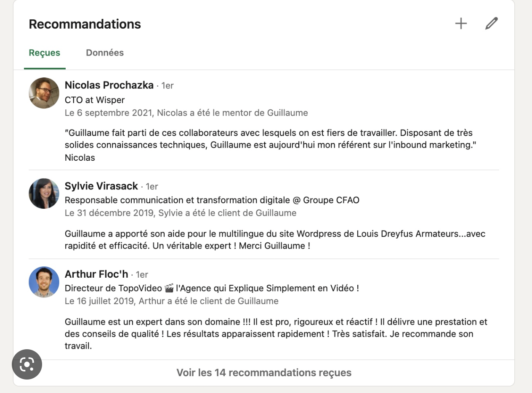This screenshot has width=532, height=393.
Task: Open Arthur Floc'h's profile photo
Action: click(x=44, y=282)
